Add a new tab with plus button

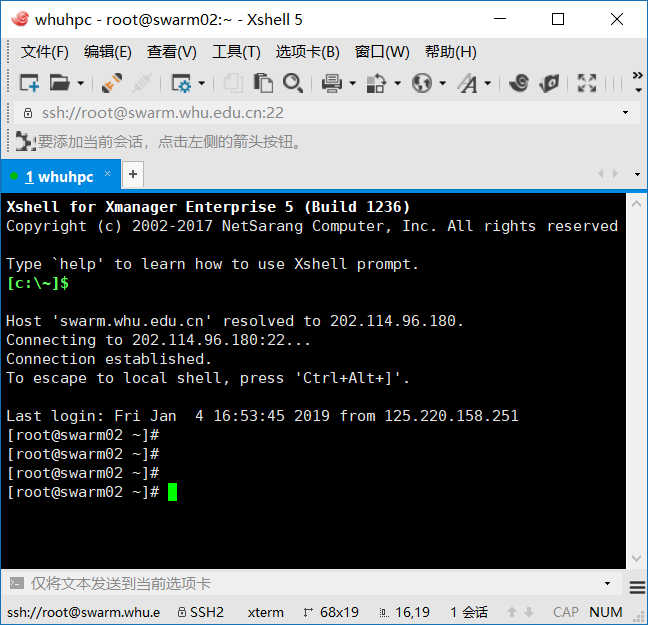[x=133, y=175]
